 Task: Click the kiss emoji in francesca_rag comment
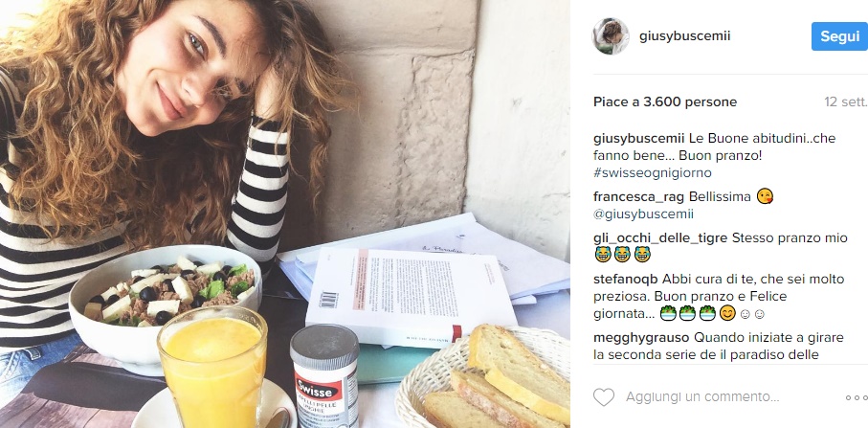tap(765, 196)
